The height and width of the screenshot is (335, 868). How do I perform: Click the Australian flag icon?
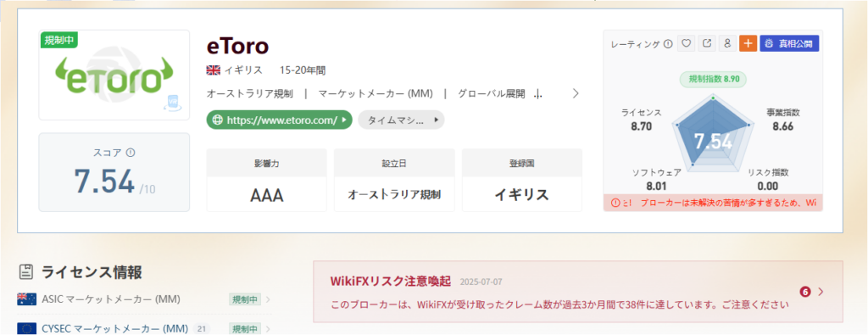point(26,299)
